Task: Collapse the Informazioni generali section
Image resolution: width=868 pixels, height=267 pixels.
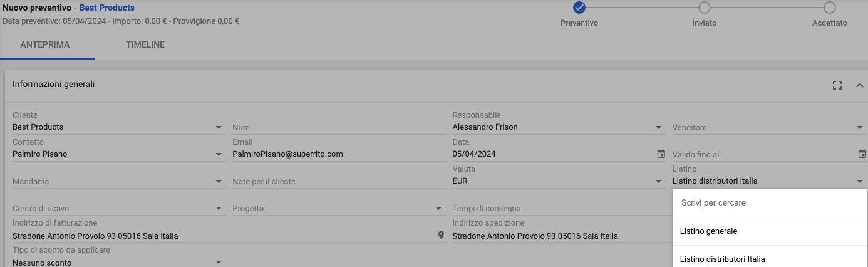Action: pyautogui.click(x=859, y=85)
